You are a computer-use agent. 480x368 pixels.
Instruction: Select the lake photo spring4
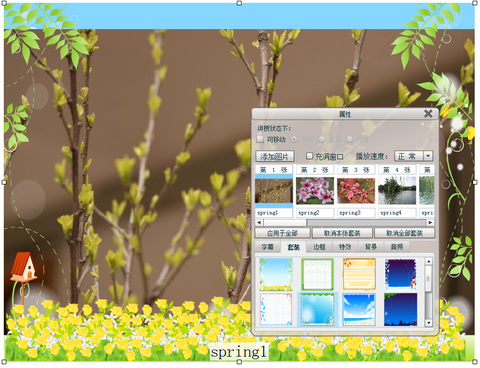[x=397, y=190]
